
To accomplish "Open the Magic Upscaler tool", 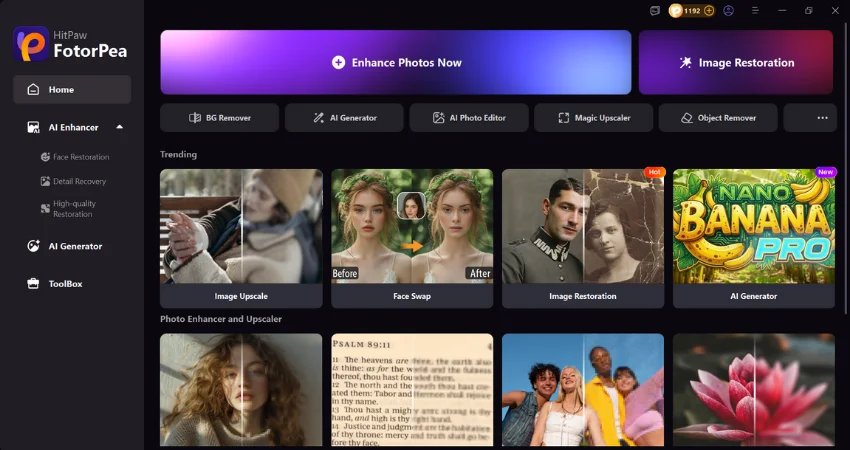I will point(594,118).
